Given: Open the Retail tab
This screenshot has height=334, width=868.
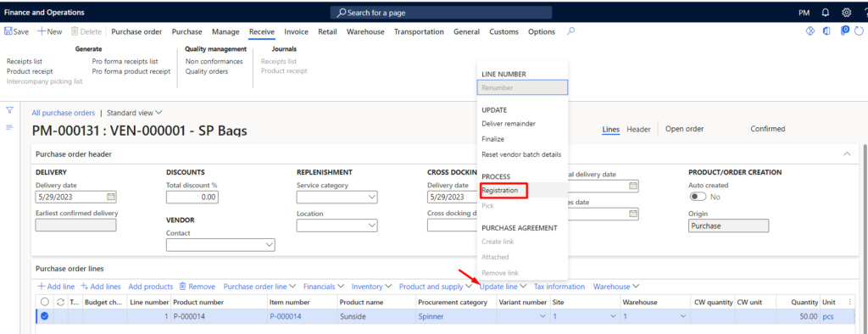Looking at the screenshot, I should click(328, 31).
